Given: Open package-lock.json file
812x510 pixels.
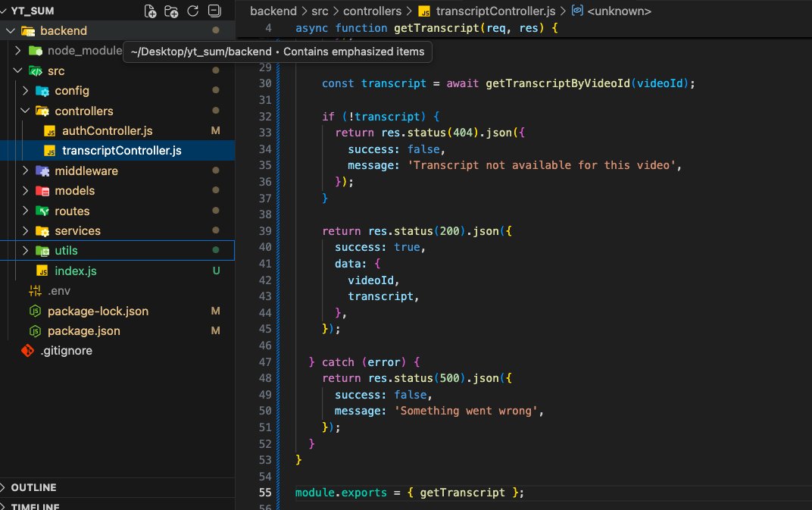Looking at the screenshot, I should tap(98, 311).
